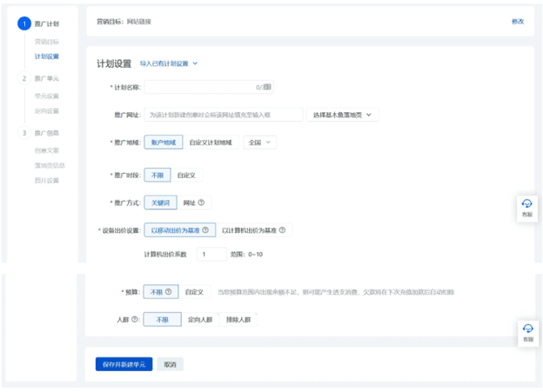The image size is (543, 392).
Task: Go to 图片设置 in sidebar
Action: (x=47, y=180)
